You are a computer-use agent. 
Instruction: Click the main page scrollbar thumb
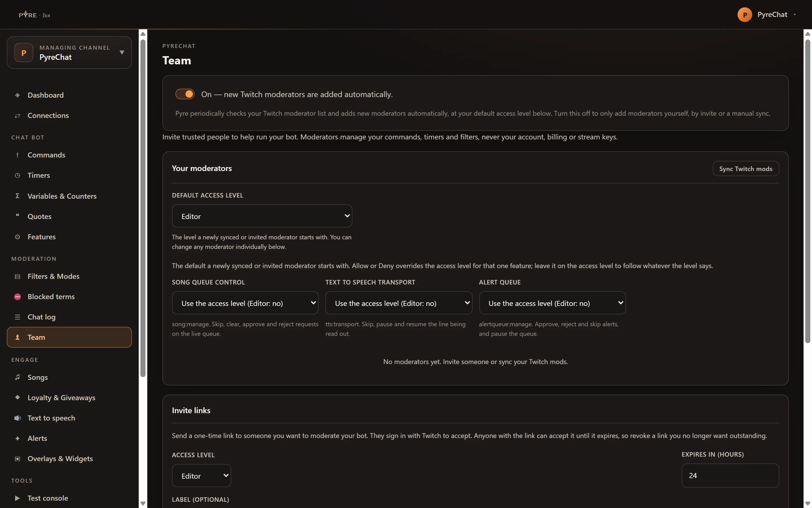coord(808,192)
